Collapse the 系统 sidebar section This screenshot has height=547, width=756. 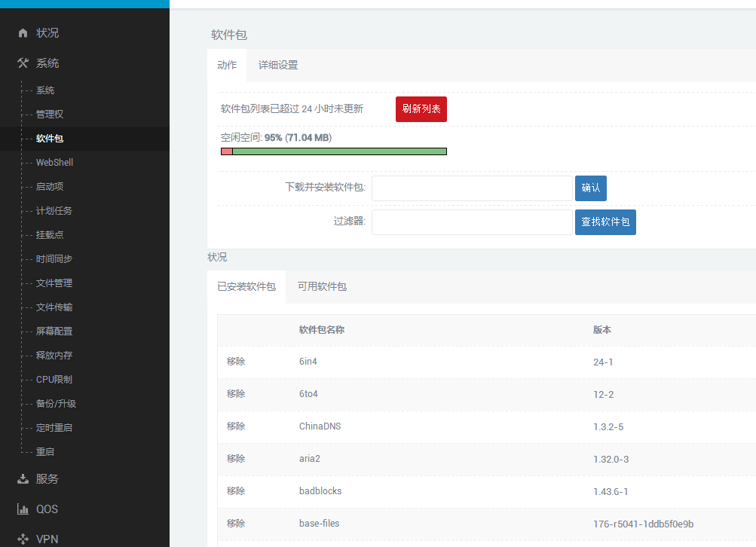point(47,63)
